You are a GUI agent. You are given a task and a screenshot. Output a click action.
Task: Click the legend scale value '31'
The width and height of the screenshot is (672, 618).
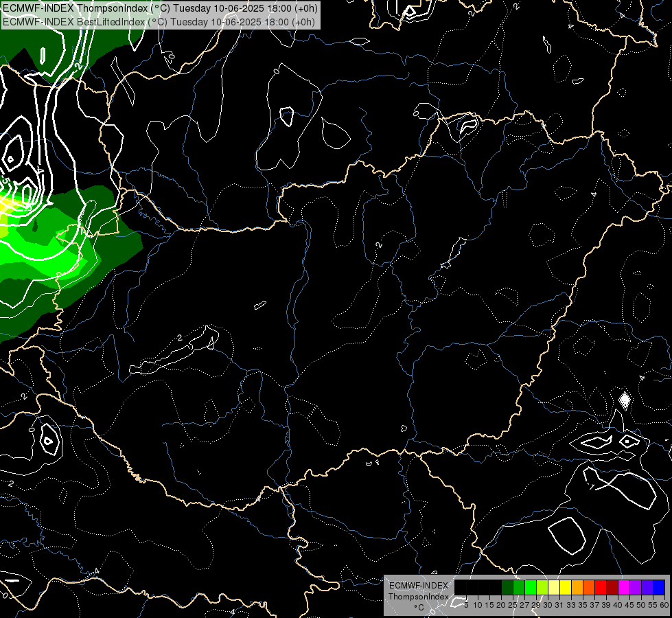(x=559, y=605)
